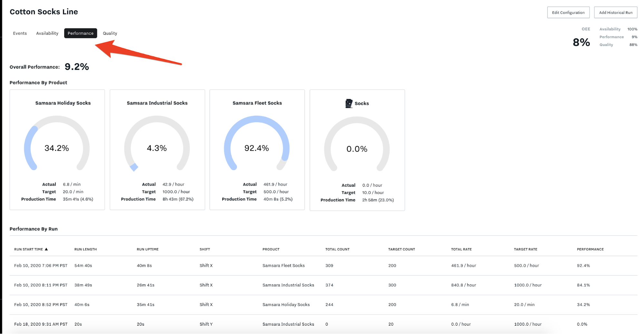Sort by the Shift column header

205,249
